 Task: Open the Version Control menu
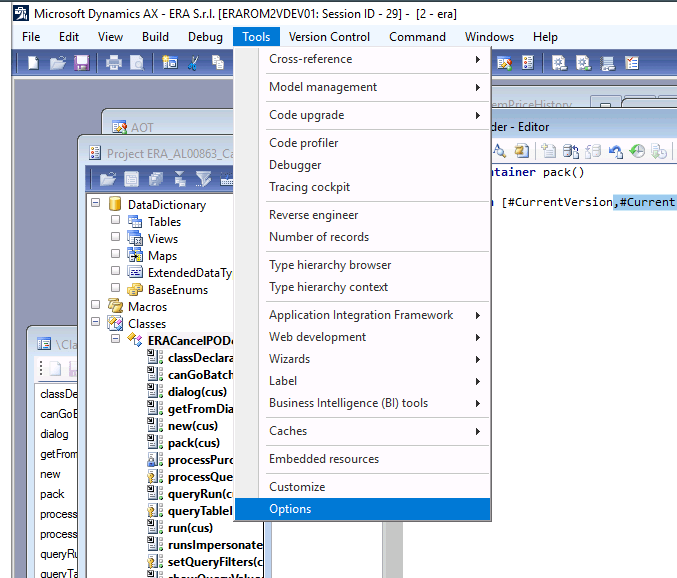tap(329, 37)
